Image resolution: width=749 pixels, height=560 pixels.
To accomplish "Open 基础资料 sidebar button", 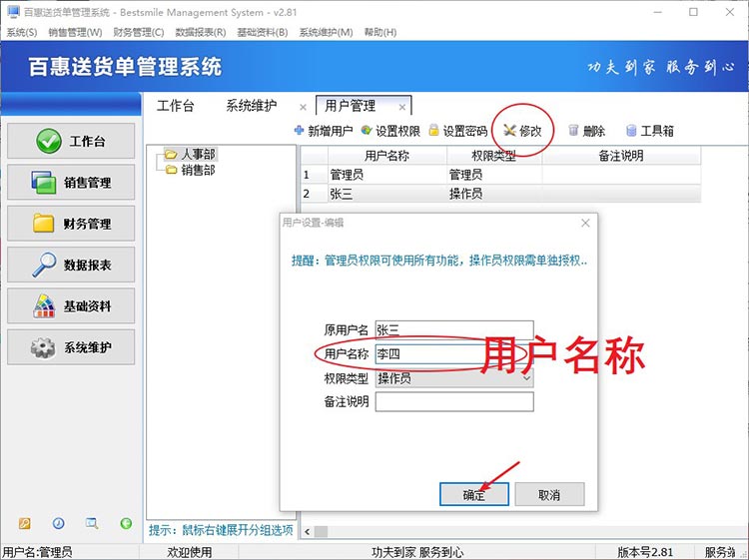I will tap(71, 306).
